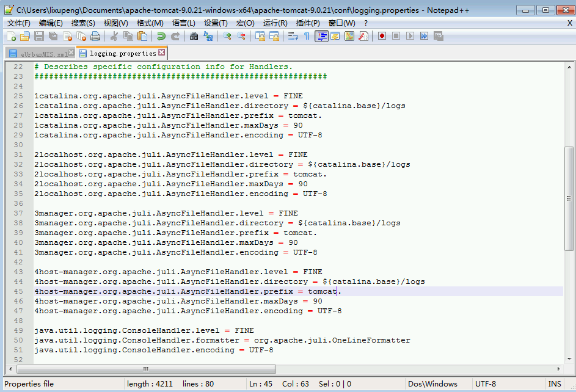Open the 设置(T) menu
Screen dimensions: 576x392
click(216, 23)
